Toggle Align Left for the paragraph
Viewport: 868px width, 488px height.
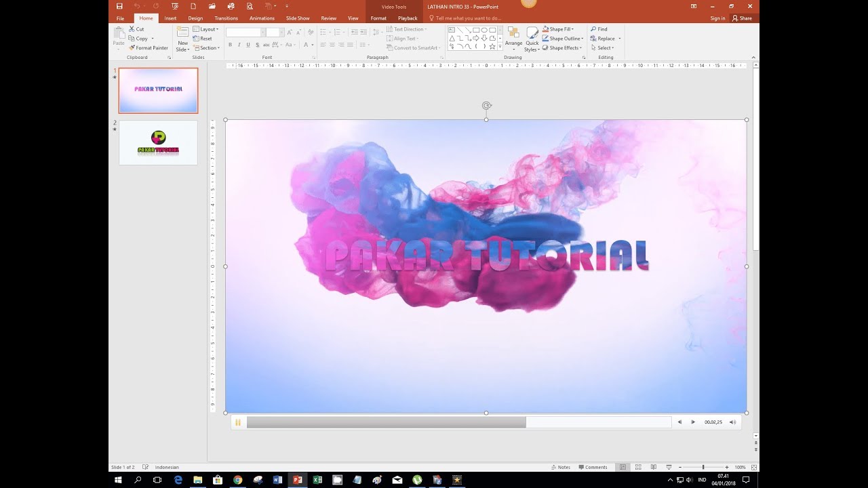point(323,45)
